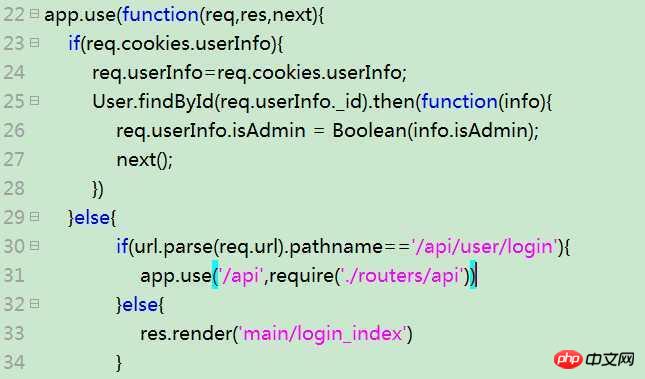Collapse the else block at line 29
The image size is (645, 379).
[35, 216]
